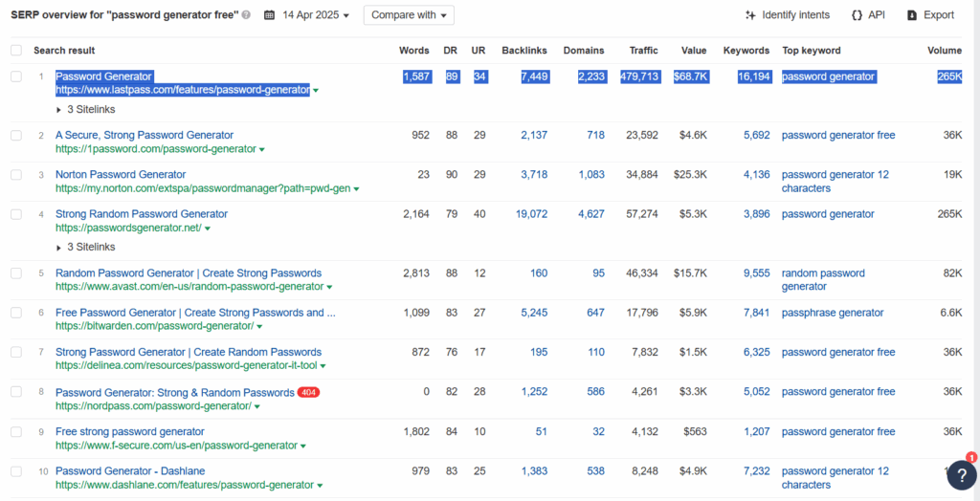The height and width of the screenshot is (501, 980).
Task: Click keywords count 9,555
Action: point(756,273)
